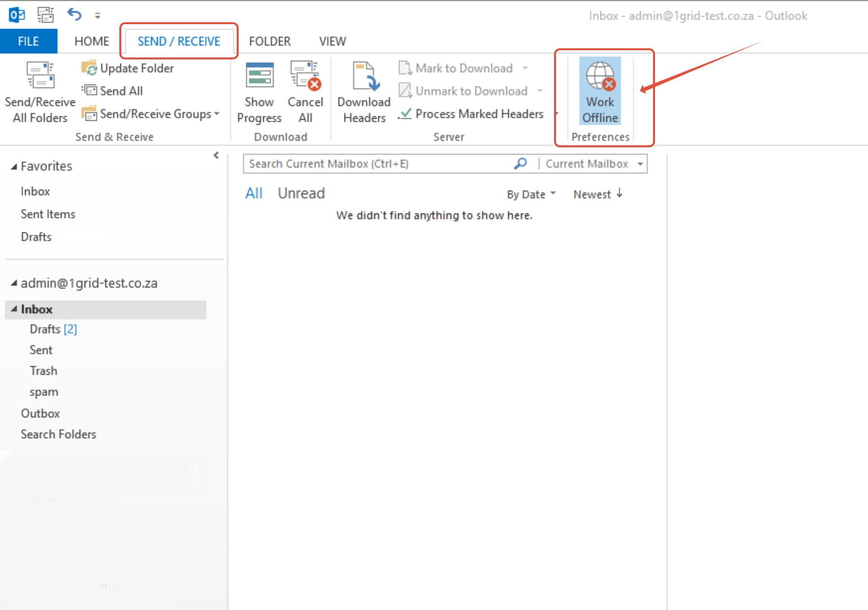Click the Search Current Mailbox field
The image size is (868, 610).
point(377,164)
